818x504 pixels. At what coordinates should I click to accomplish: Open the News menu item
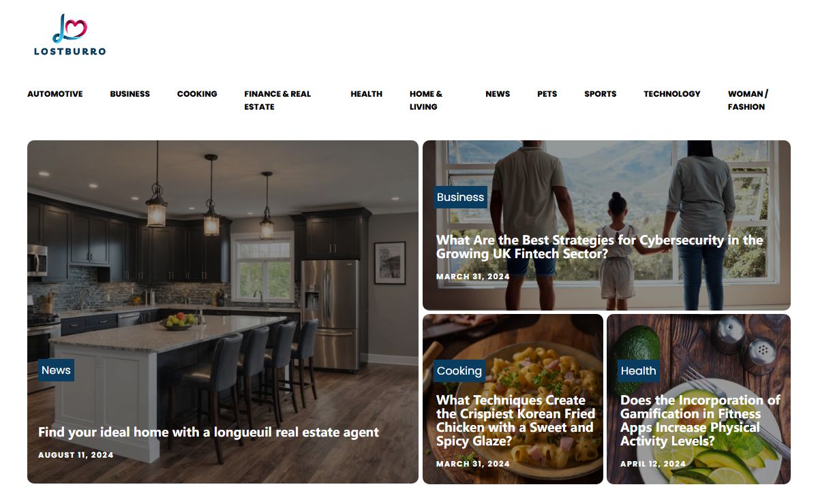coord(498,94)
